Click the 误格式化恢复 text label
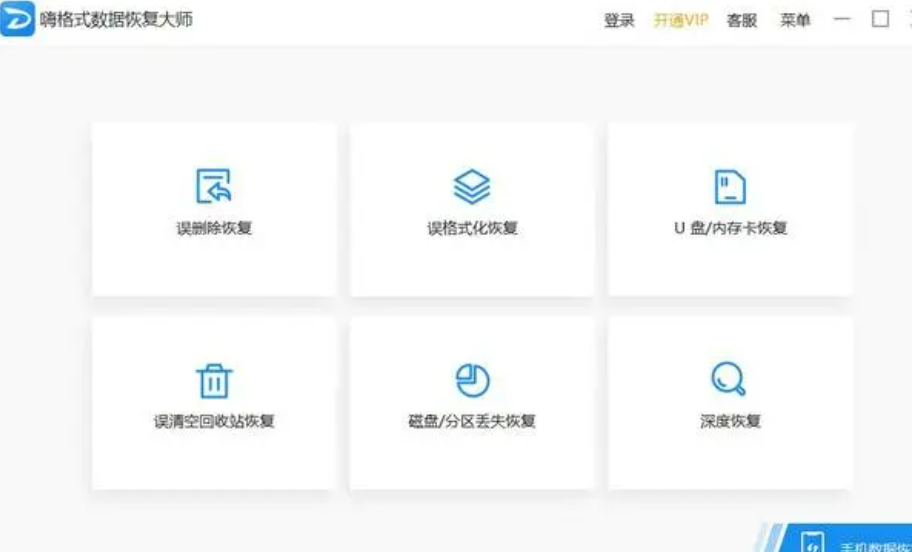912x552 pixels. 472,228
